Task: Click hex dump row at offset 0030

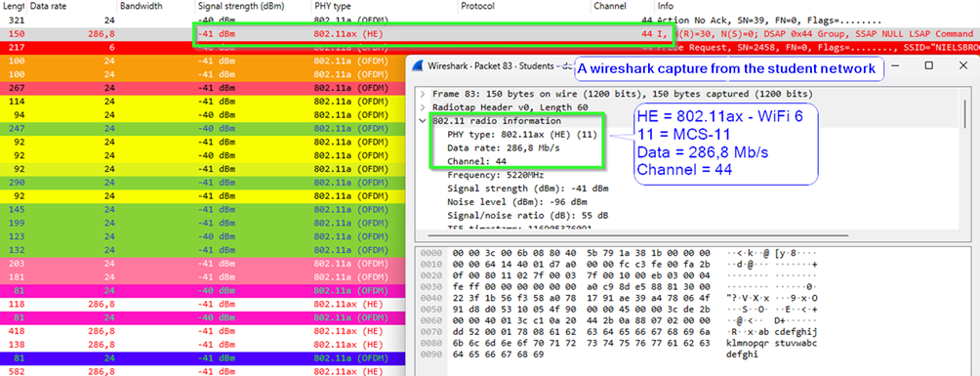Action: click(619, 286)
